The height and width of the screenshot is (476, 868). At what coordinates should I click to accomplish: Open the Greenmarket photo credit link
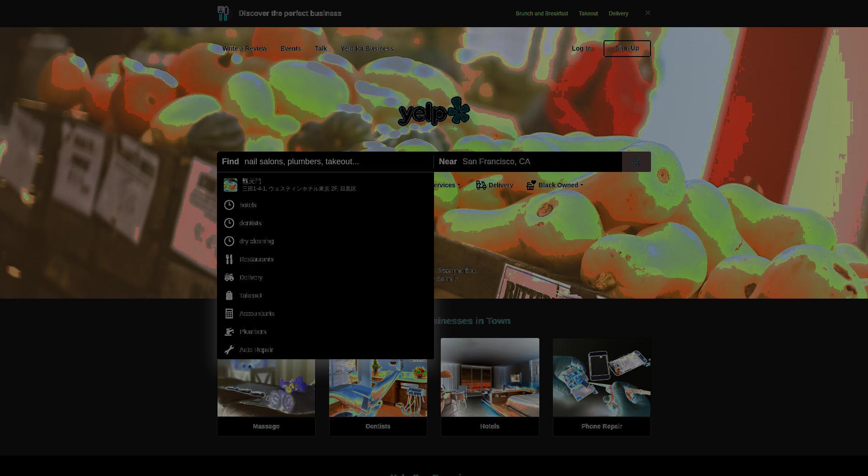tap(455, 271)
